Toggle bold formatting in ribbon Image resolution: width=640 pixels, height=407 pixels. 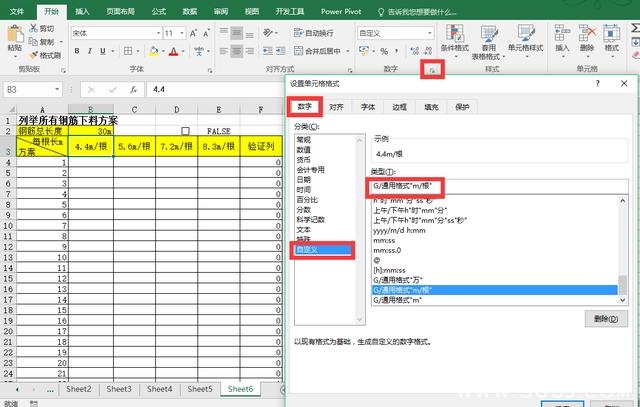(x=78, y=50)
